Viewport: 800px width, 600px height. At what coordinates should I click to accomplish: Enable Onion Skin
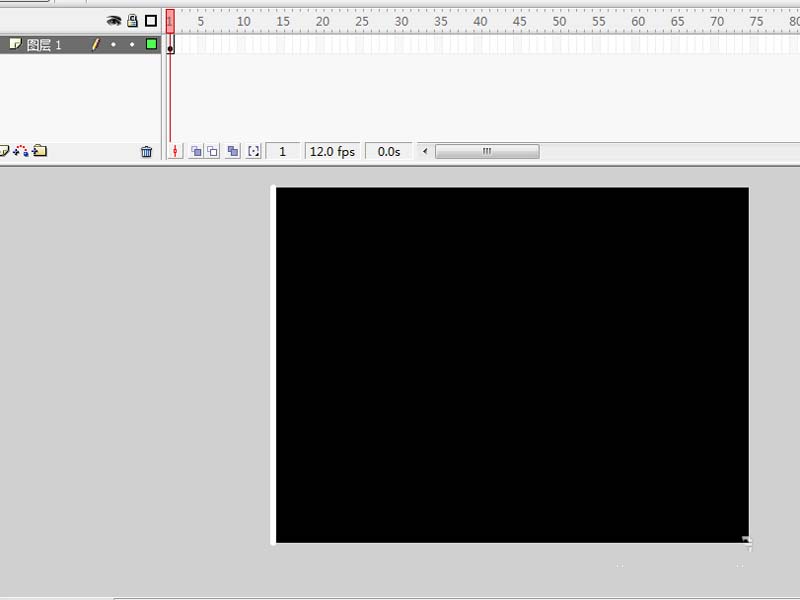pos(196,151)
